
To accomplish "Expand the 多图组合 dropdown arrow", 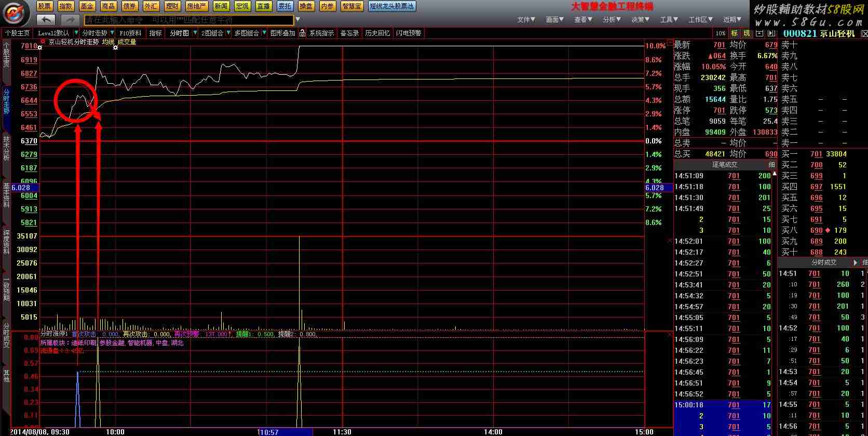I will 264,33.
